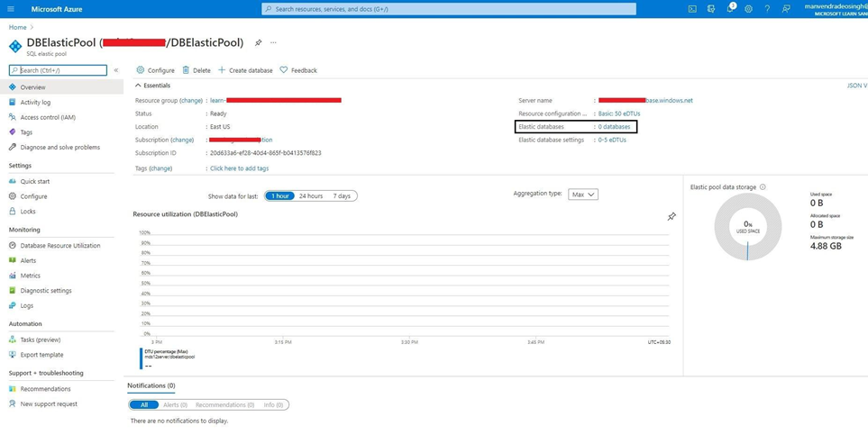Pin the Resource utilization chart
Screen dimensions: 868x444
(672, 217)
